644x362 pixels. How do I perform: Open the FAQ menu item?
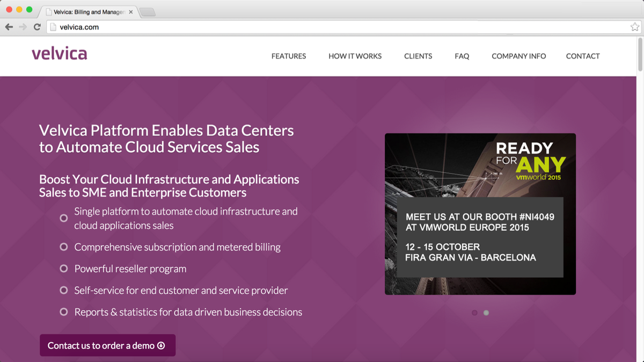click(x=462, y=56)
